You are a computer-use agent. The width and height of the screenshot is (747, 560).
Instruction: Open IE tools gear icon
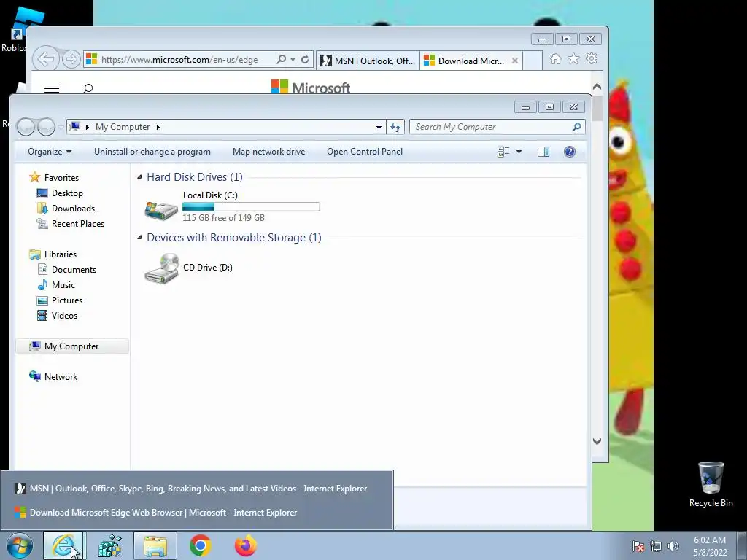[592, 58]
